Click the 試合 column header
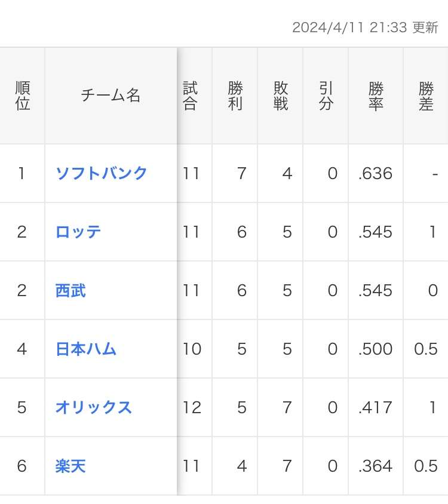The height and width of the screenshot is (504, 448). 191,96
